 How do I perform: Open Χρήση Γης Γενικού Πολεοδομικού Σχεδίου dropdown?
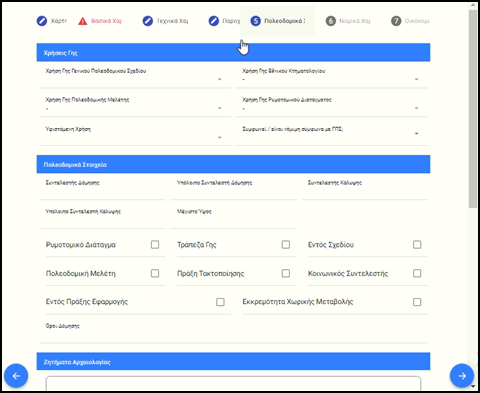[135, 76]
